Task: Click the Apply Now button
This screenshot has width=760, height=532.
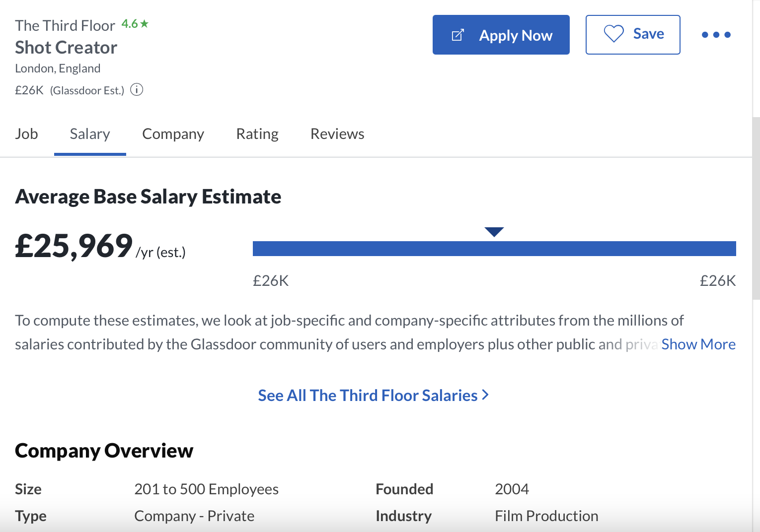Action: pos(501,35)
